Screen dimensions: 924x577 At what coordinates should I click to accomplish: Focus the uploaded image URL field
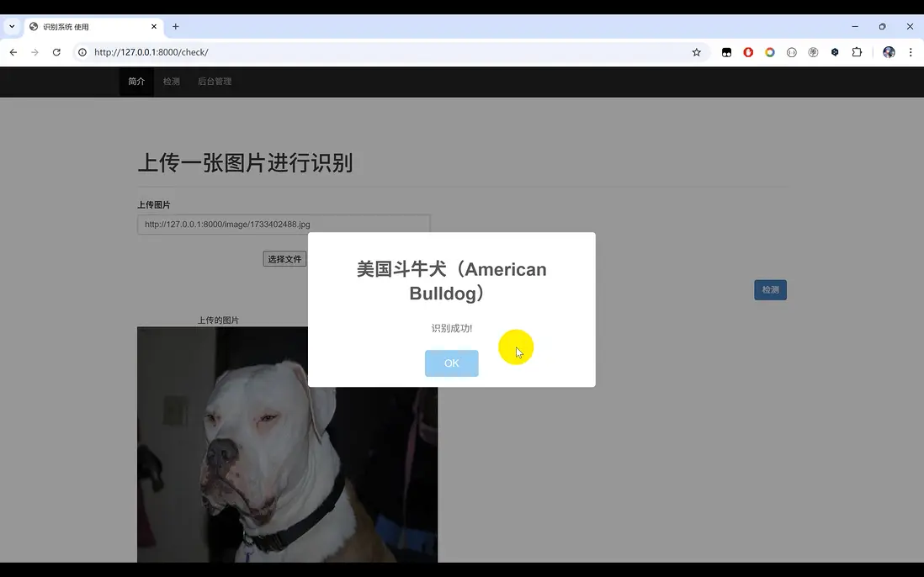(284, 225)
